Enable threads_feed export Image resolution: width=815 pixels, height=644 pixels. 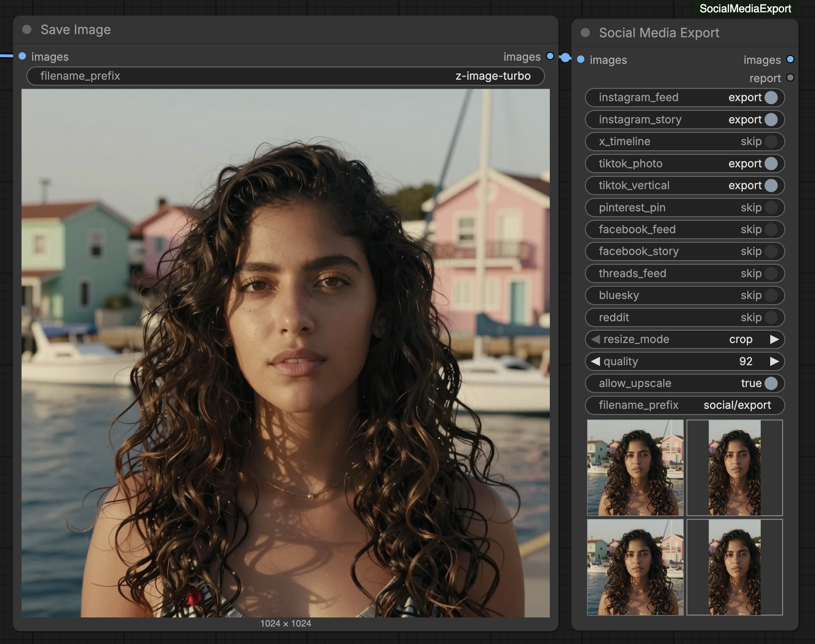(771, 273)
